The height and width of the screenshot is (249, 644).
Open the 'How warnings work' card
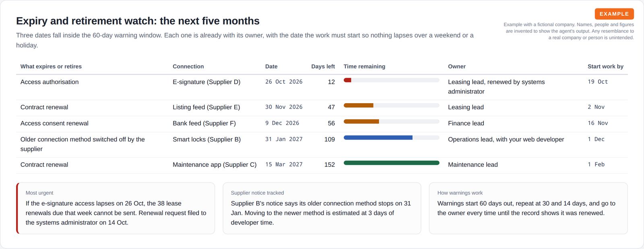tap(528, 208)
